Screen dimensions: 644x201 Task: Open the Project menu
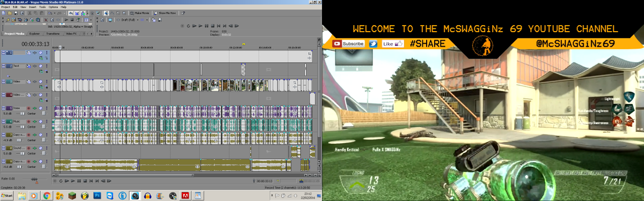(x=5, y=7)
